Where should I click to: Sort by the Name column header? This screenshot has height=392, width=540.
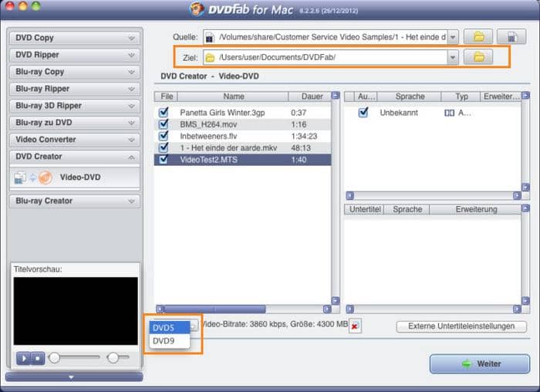click(233, 96)
